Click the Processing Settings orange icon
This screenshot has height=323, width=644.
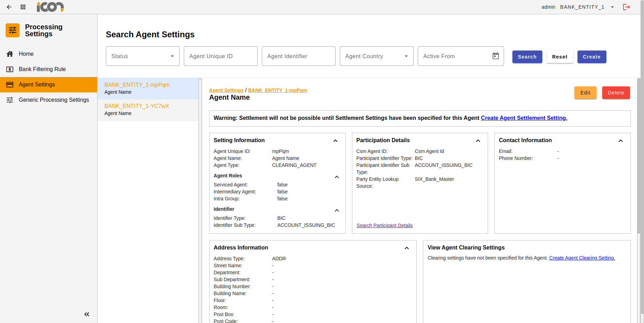(x=13, y=30)
